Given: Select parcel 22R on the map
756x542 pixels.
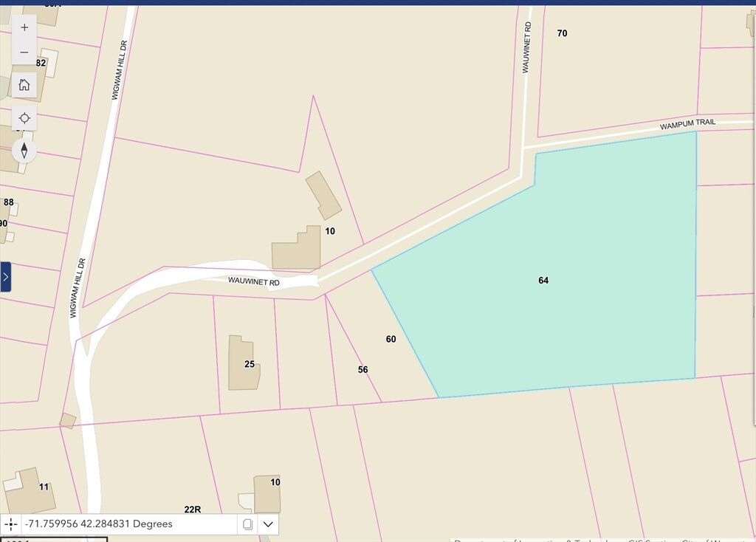Looking at the screenshot, I should click(x=193, y=510).
